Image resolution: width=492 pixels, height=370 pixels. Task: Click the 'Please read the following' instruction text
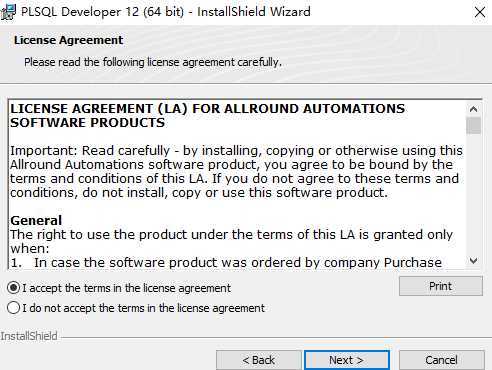(153, 62)
